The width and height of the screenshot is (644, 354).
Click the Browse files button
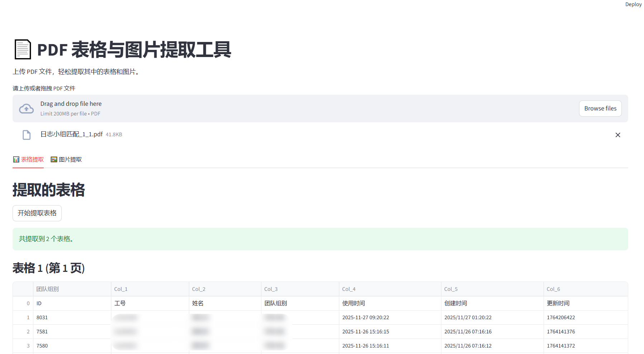click(x=600, y=108)
